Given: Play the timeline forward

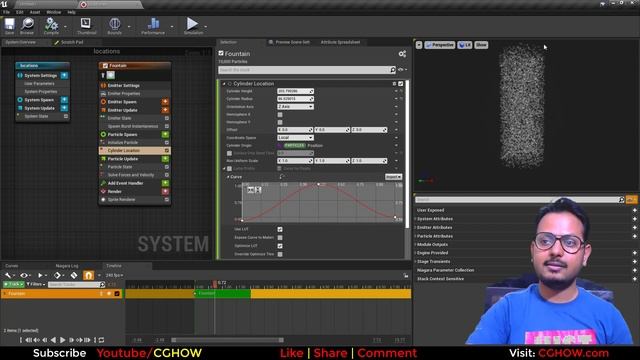Looking at the screenshot, I should click(62, 340).
